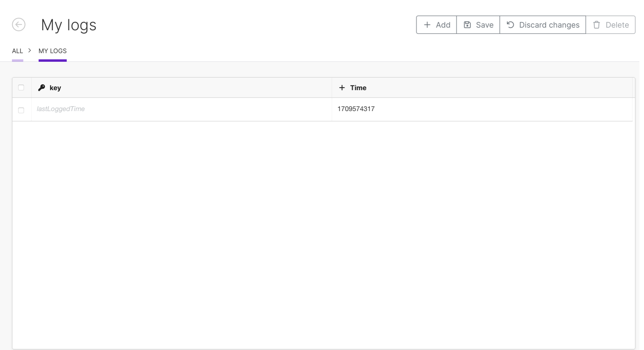Select the MY LOGS tab
This screenshot has height=350, width=644.
point(53,51)
